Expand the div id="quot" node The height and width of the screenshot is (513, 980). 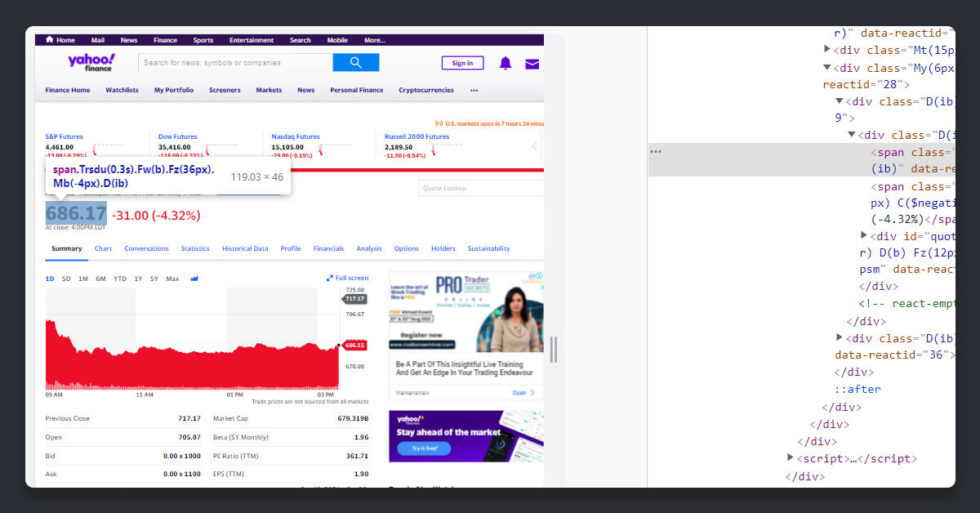[x=864, y=236]
